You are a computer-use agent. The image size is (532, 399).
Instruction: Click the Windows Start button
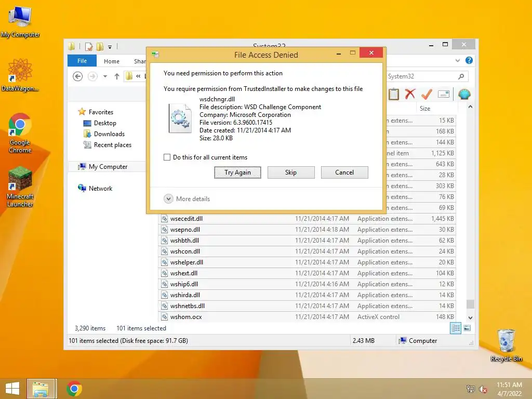(x=12, y=389)
